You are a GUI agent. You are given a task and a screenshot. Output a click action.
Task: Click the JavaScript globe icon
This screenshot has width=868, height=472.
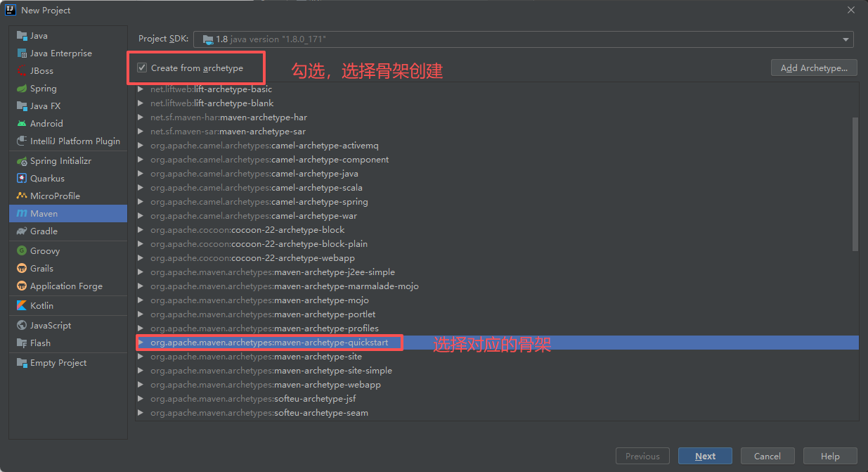[x=22, y=326]
